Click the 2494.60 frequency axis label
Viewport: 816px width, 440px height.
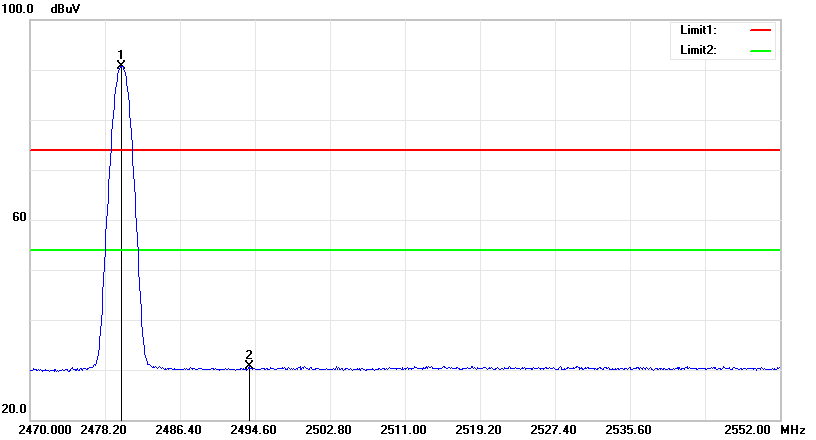tap(253, 430)
